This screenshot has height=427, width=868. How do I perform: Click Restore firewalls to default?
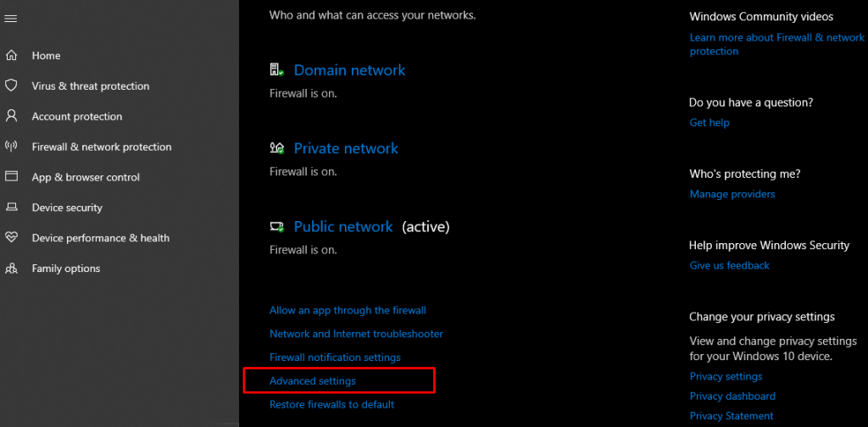tap(331, 404)
